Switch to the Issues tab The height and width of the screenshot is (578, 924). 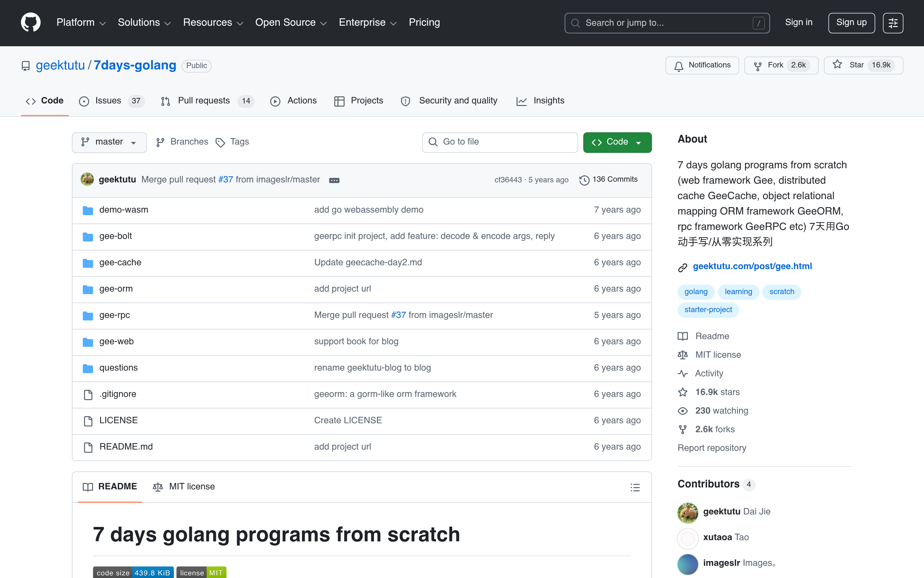tap(112, 101)
